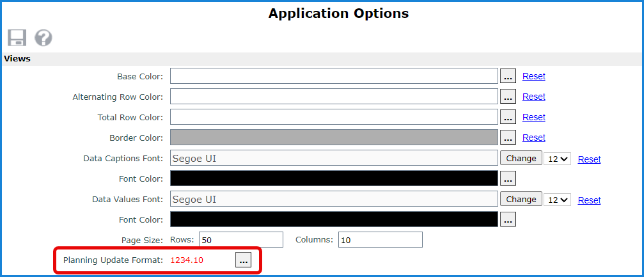This screenshot has width=644, height=277.
Task: Open Border Color ellipsis button
Action: click(x=508, y=138)
